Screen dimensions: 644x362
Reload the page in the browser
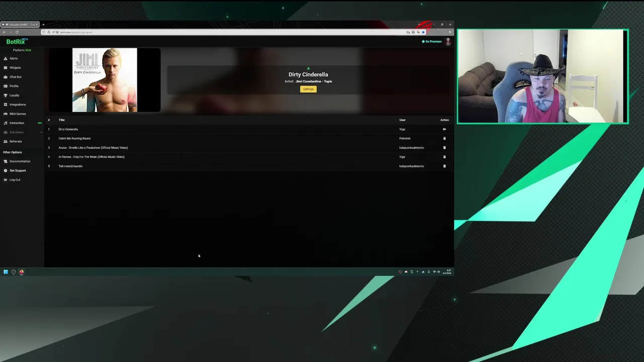pyautogui.click(x=17, y=32)
